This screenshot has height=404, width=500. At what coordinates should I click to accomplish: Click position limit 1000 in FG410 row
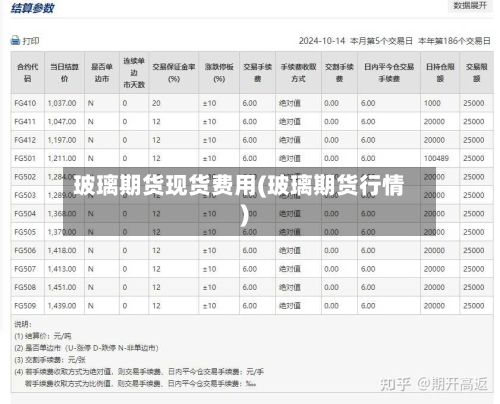tap(432, 103)
